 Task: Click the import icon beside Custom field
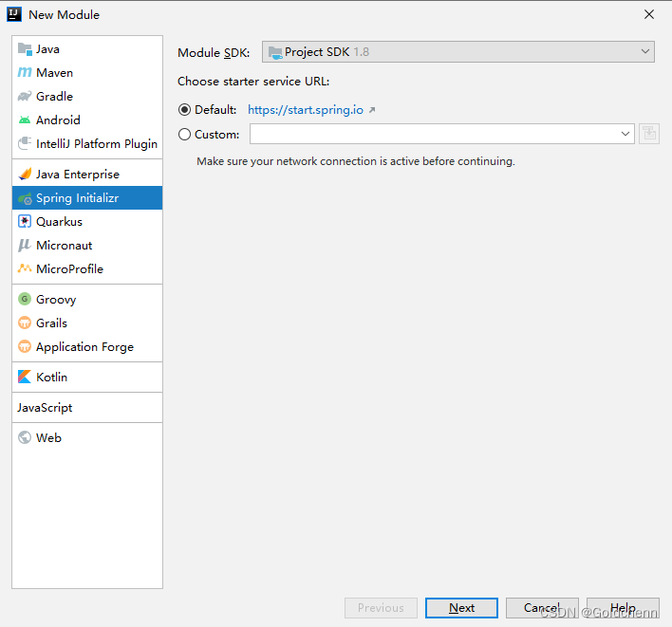point(649,134)
